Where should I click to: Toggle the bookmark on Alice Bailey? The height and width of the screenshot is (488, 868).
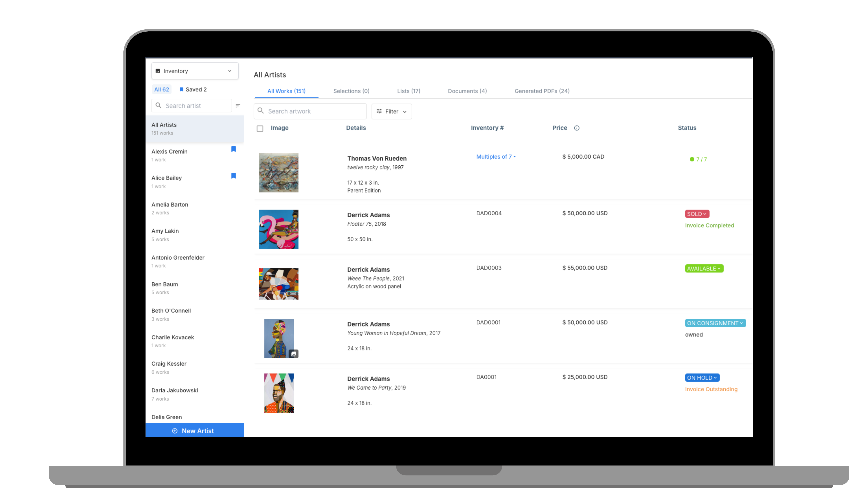(x=234, y=176)
